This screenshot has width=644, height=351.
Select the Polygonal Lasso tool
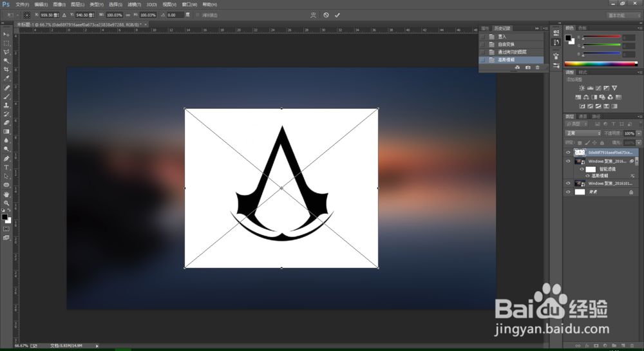[6, 52]
